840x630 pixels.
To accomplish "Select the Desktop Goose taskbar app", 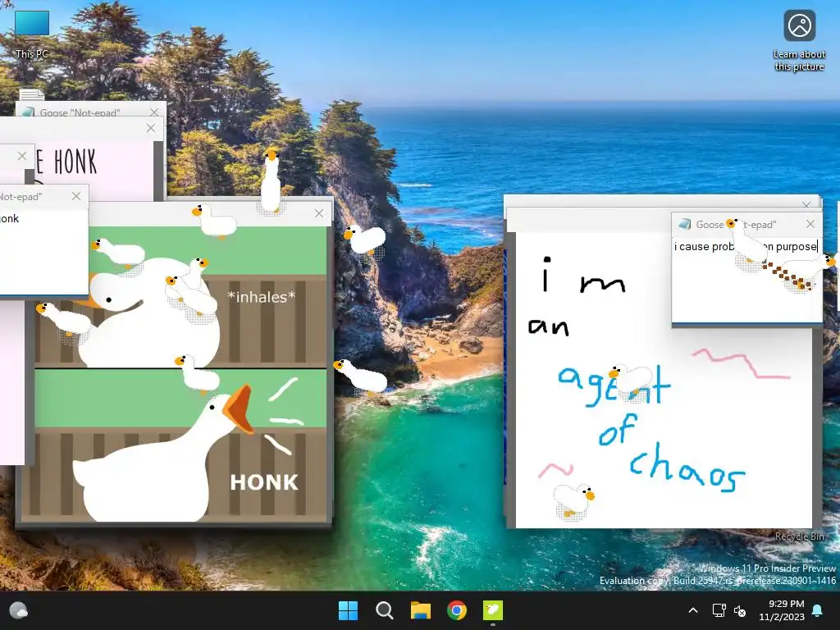I will pos(493,610).
